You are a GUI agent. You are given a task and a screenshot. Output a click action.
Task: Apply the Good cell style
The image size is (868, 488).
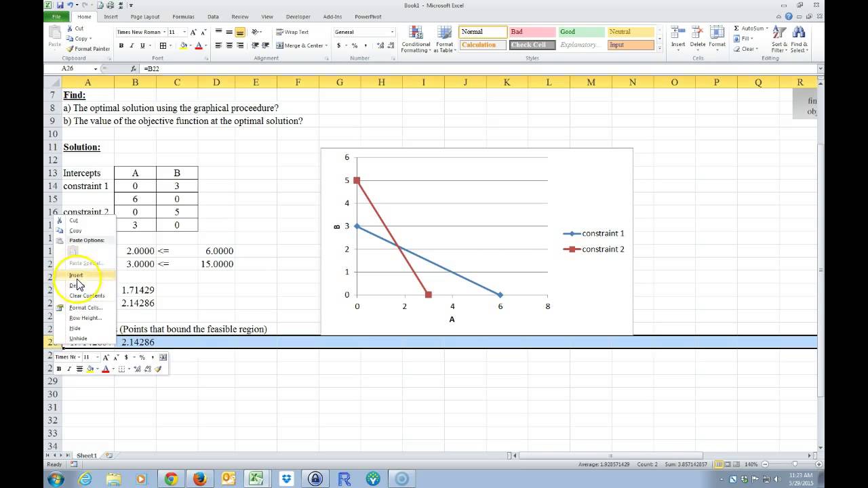(581, 32)
